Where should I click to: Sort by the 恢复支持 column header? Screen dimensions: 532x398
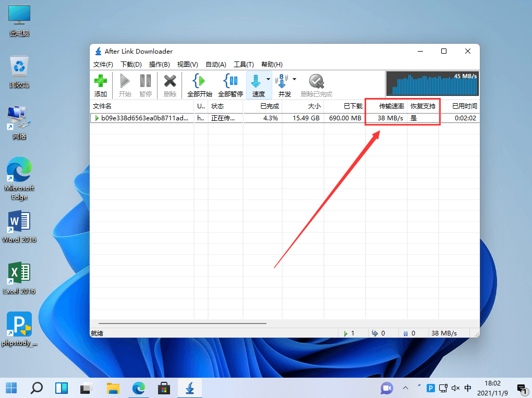tap(423, 106)
